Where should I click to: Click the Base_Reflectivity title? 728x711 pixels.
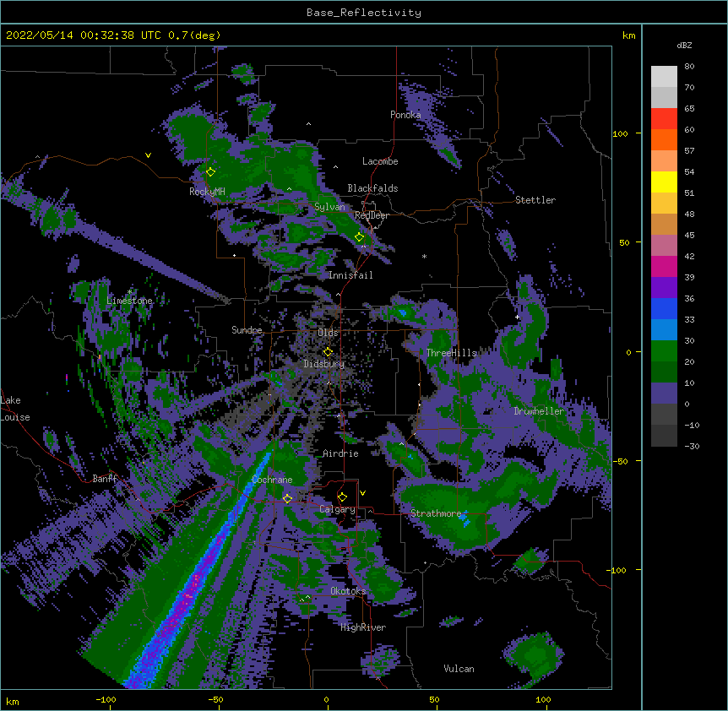coord(364,13)
